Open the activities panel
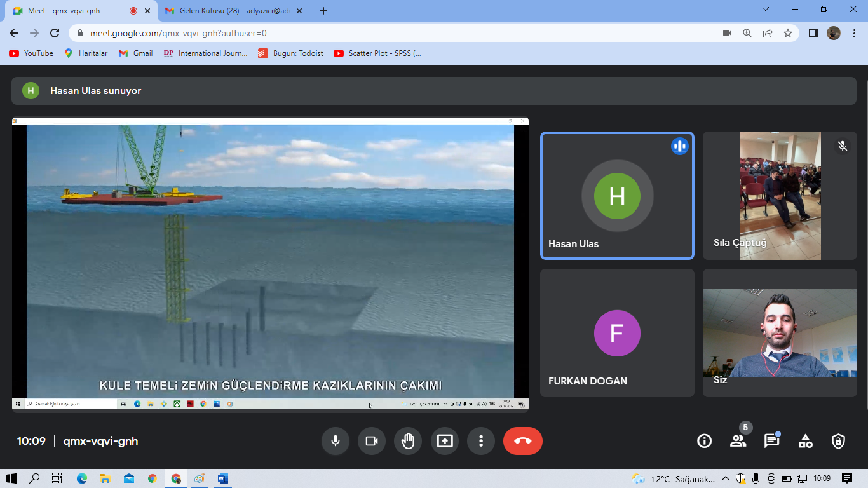Viewport: 868px width, 488px height. point(805,441)
